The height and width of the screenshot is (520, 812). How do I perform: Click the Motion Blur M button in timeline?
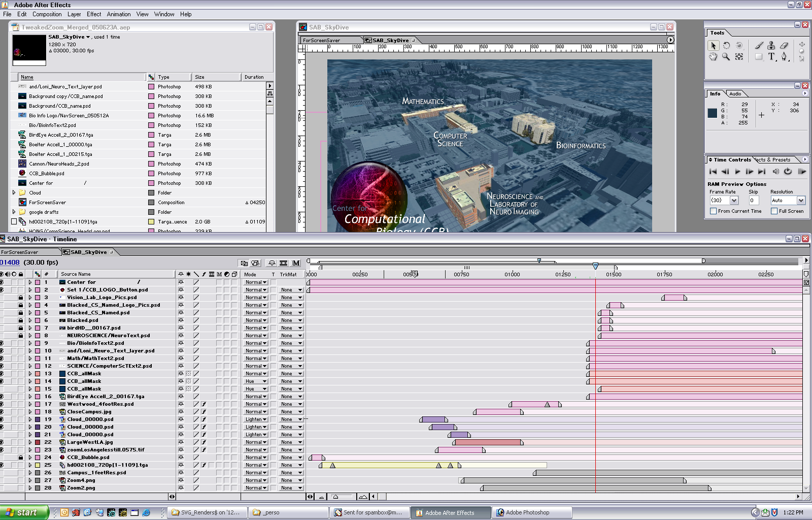point(296,263)
